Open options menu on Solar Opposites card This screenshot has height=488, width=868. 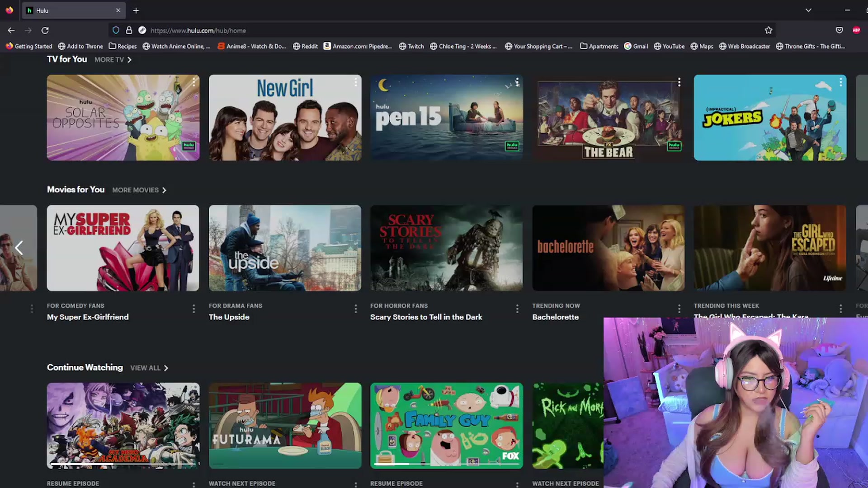193,82
